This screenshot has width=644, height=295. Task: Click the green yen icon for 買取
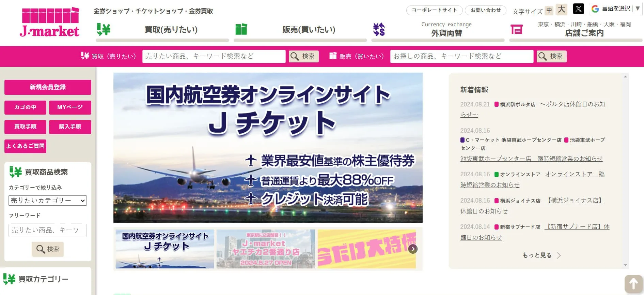(x=104, y=30)
